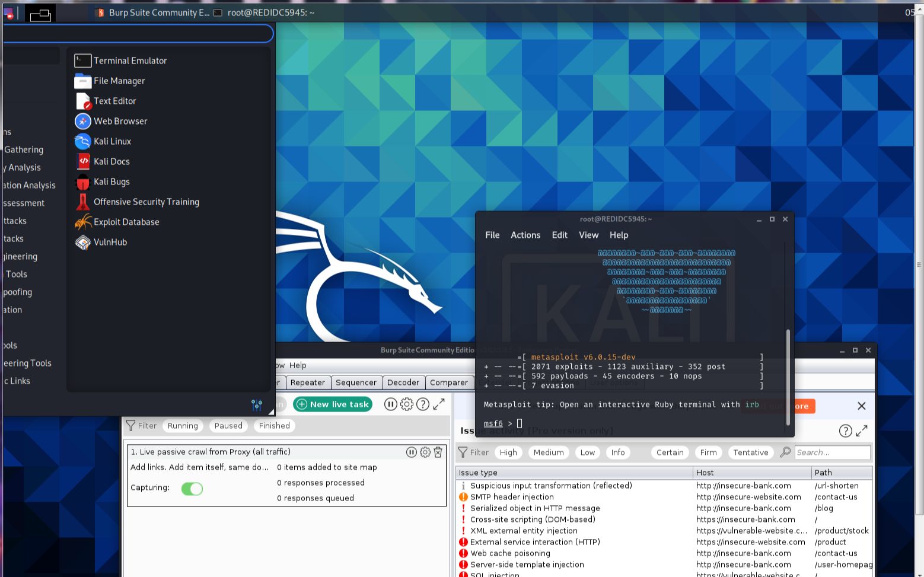Screen dimensions: 924x577
Task: Open the terminal Help menu
Action: (619, 235)
